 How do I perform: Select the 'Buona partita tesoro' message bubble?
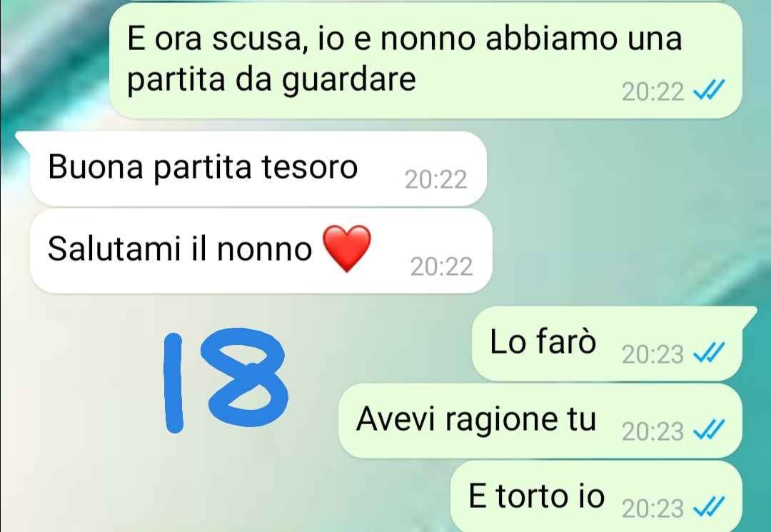point(258,169)
